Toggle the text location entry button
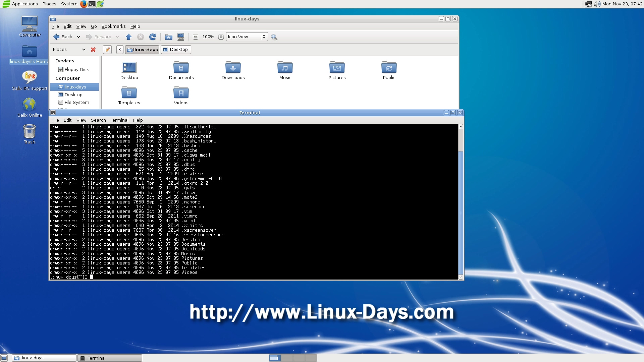The height and width of the screenshot is (362, 644). pos(107,50)
